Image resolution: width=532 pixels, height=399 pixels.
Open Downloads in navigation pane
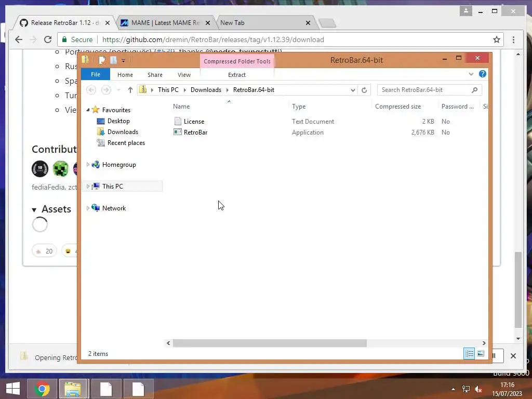(x=123, y=132)
